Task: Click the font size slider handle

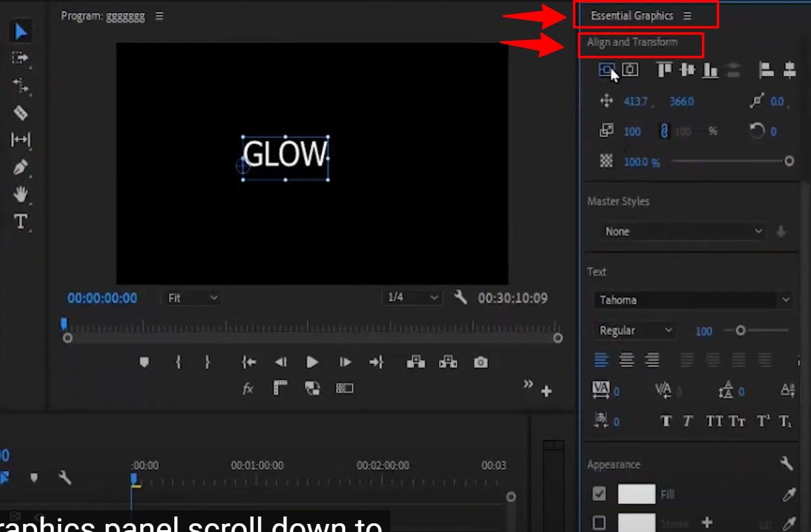Action: (x=740, y=330)
